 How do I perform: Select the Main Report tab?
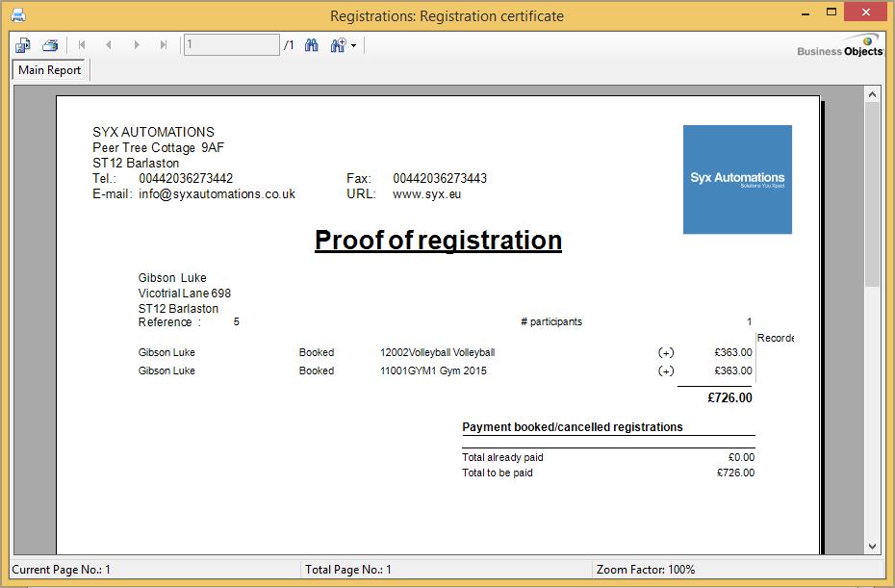[x=50, y=70]
